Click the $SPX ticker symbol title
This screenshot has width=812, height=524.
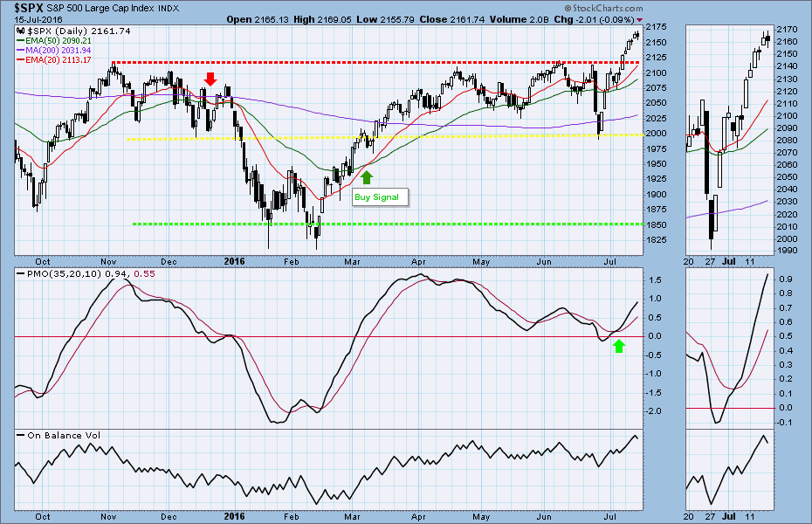click(x=24, y=7)
